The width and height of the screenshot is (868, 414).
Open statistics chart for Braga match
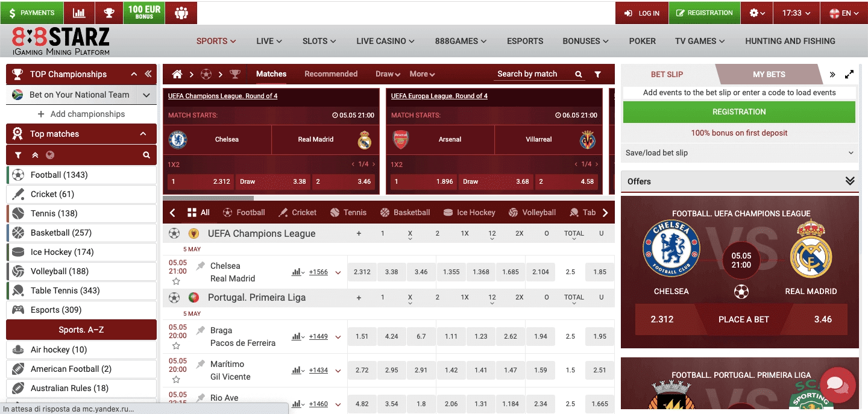point(298,336)
